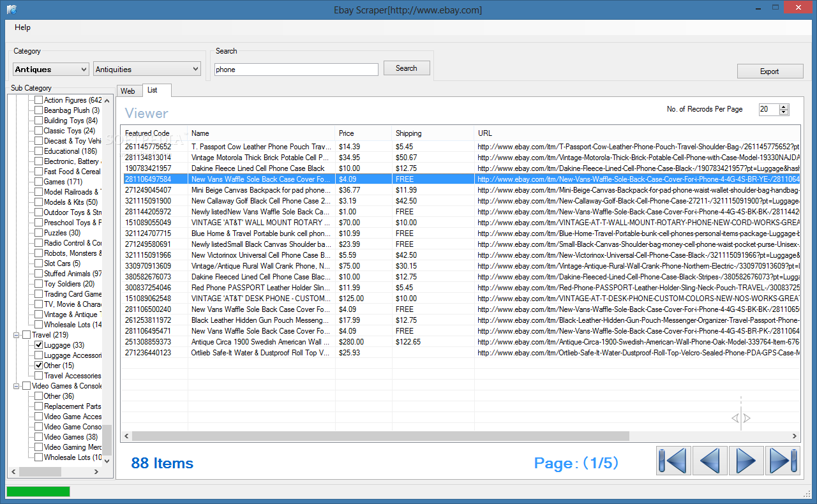Select row with code 261145775652
This screenshot has width=817, height=504.
coord(461,147)
